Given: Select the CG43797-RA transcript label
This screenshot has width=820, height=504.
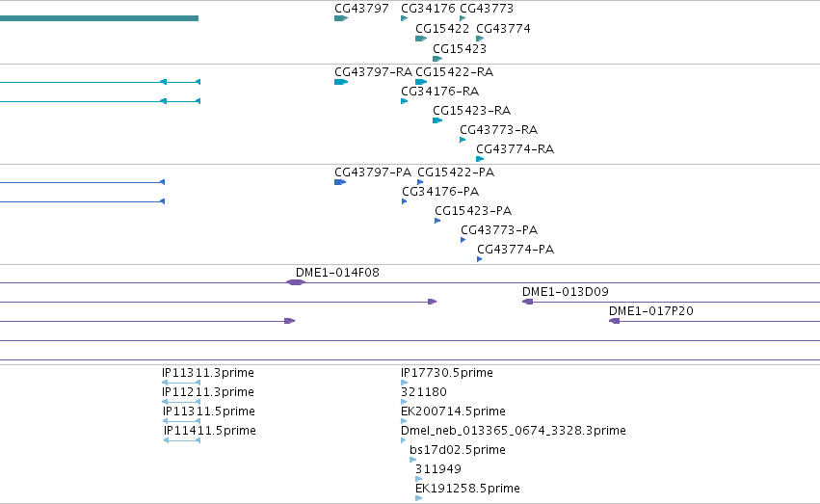Looking at the screenshot, I should click(x=373, y=71).
